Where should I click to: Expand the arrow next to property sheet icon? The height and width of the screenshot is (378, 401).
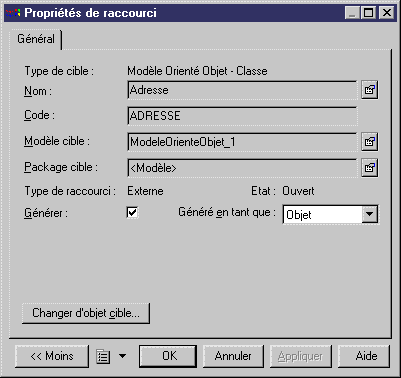coord(123,356)
